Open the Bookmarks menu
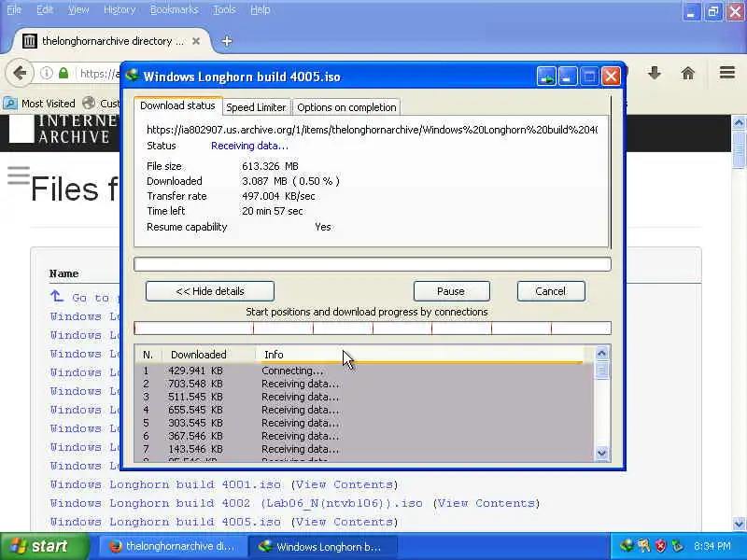This screenshot has width=747, height=560. coord(174,9)
